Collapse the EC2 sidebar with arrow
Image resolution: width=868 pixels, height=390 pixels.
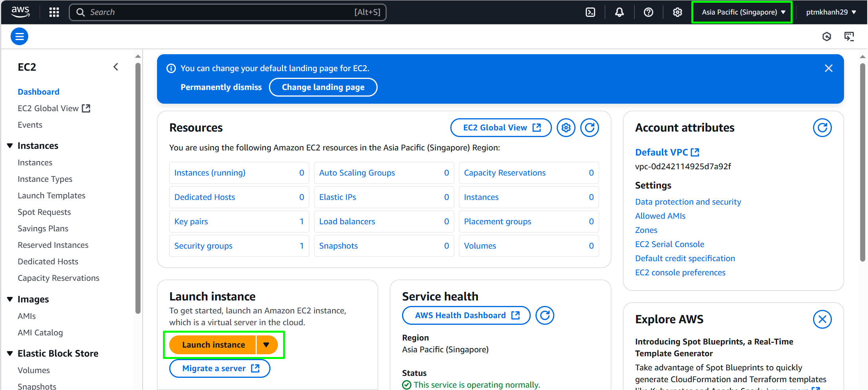click(x=116, y=67)
